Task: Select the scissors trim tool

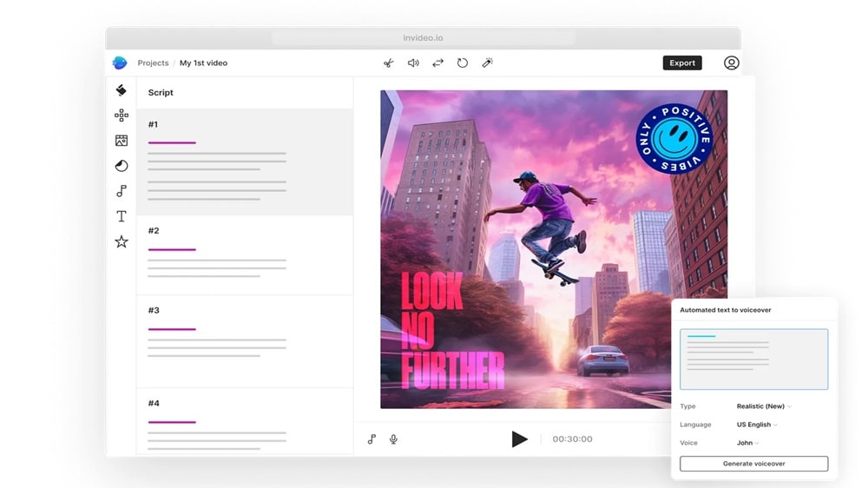Action: point(389,63)
